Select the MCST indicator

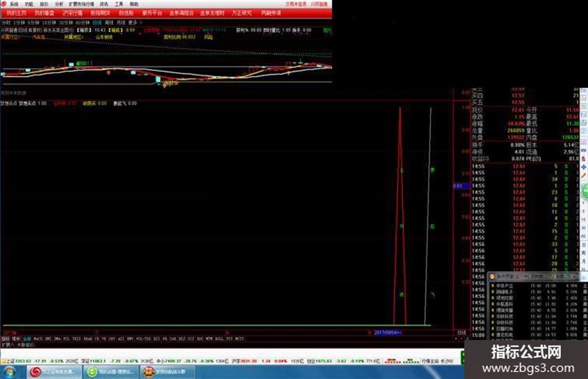point(240,339)
